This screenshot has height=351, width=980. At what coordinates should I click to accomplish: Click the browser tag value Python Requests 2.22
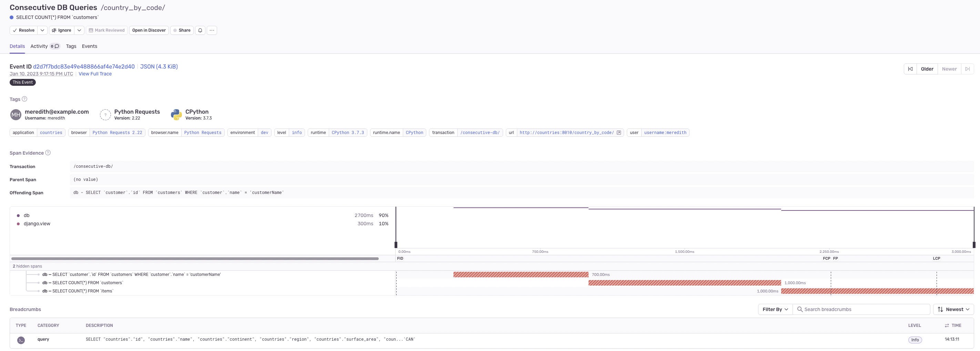click(x=117, y=133)
